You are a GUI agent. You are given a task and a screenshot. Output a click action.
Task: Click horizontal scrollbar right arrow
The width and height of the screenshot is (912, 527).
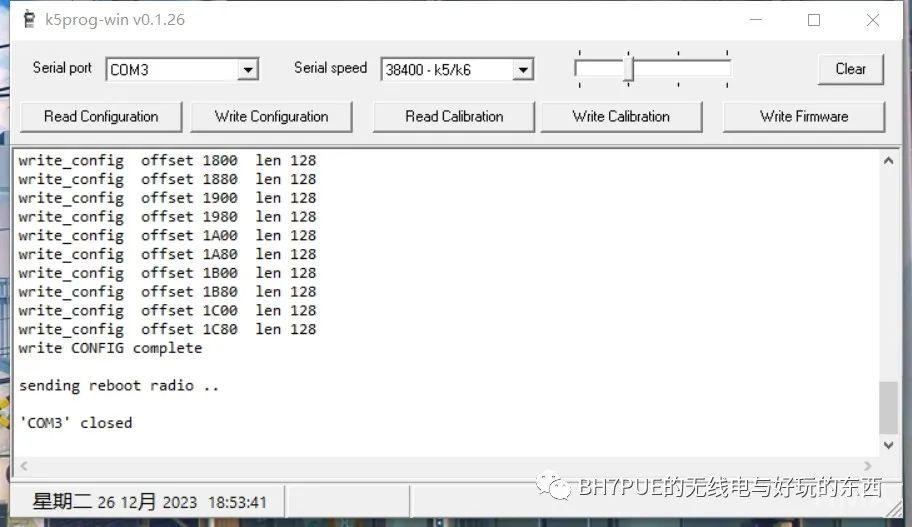(x=867, y=466)
